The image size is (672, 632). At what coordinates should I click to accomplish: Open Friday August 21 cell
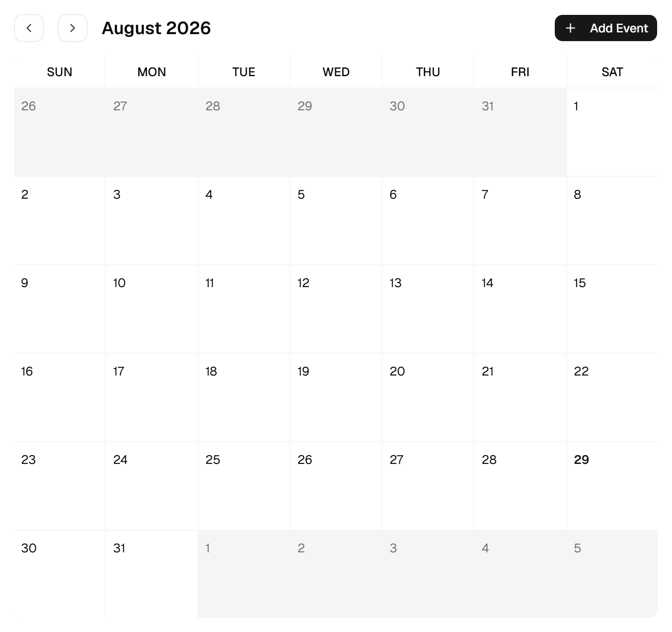point(520,397)
